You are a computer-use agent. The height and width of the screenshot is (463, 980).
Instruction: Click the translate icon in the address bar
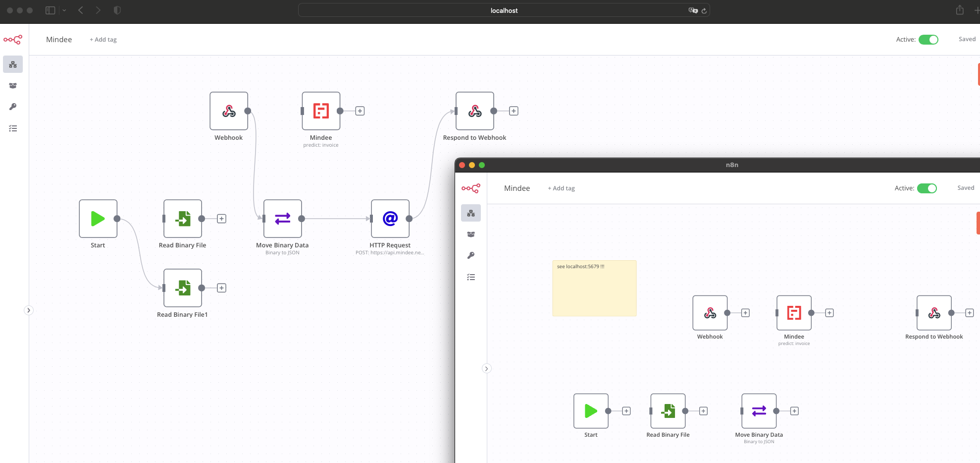(x=693, y=10)
